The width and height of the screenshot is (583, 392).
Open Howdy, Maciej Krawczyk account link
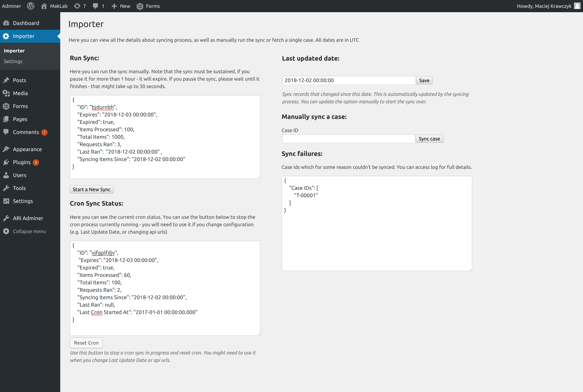click(544, 6)
